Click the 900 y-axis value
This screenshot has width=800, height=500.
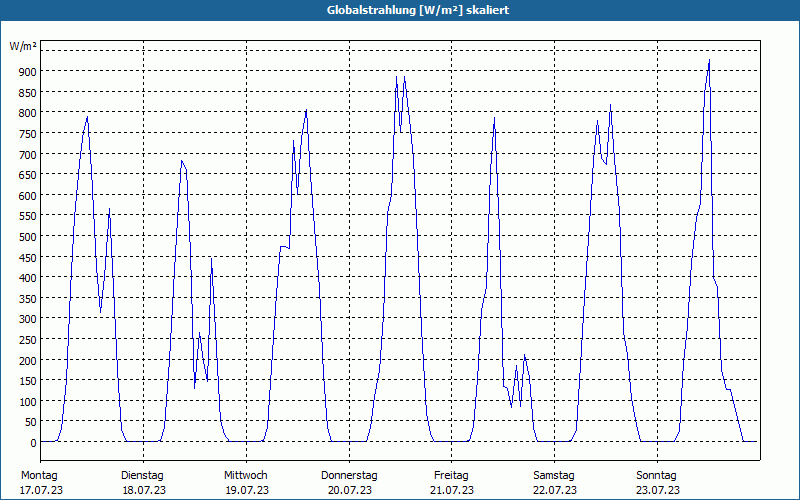(28, 71)
